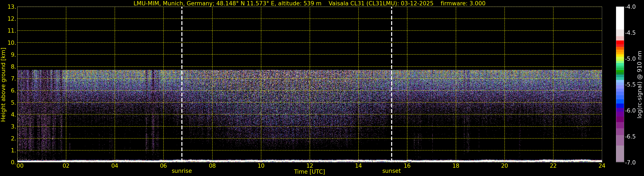The image size is (644, 176).
Task: Click the red band in the colorbar
Action: (620, 42)
